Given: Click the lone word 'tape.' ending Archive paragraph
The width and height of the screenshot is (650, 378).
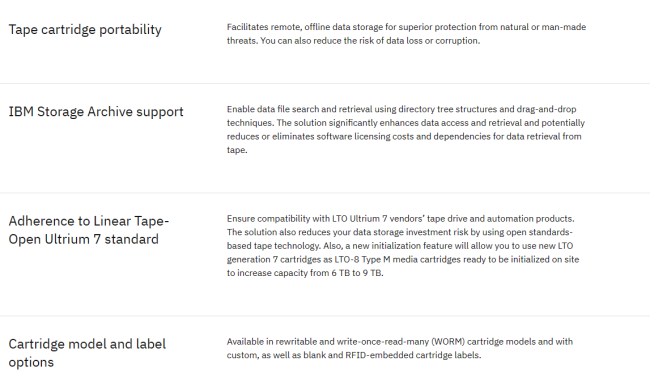Looking at the screenshot, I should pos(237,150).
